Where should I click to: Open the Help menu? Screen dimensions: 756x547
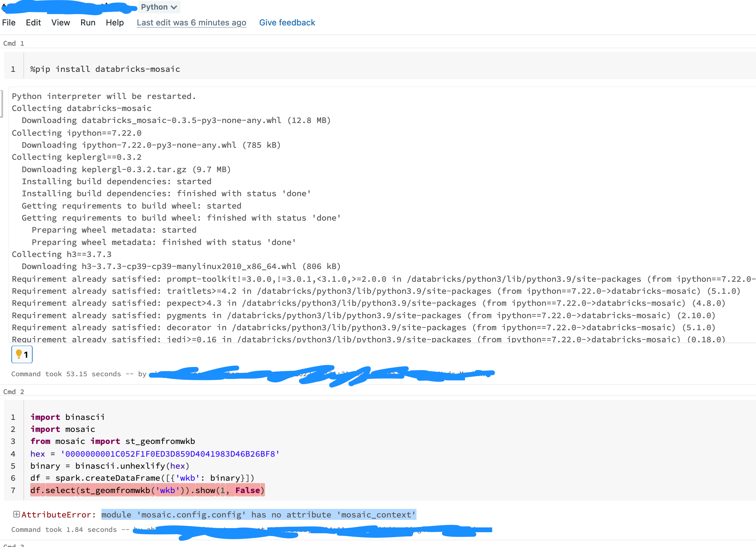[115, 22]
